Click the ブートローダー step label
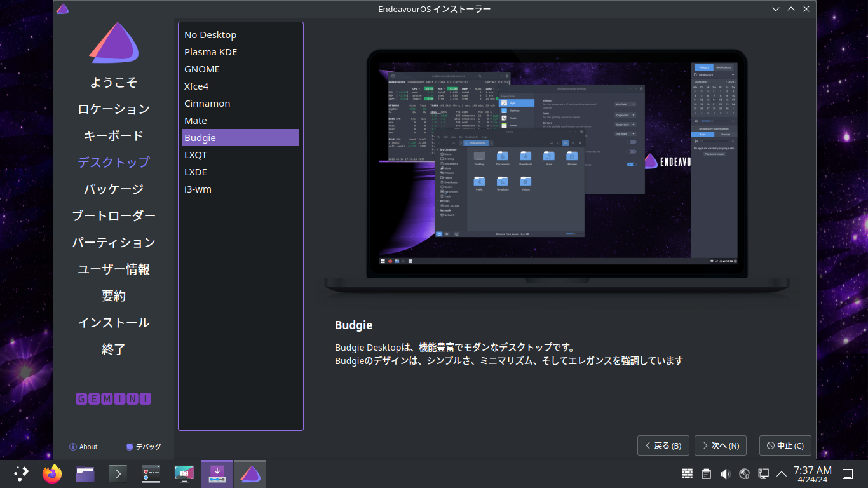The width and height of the screenshot is (868, 488). (114, 216)
